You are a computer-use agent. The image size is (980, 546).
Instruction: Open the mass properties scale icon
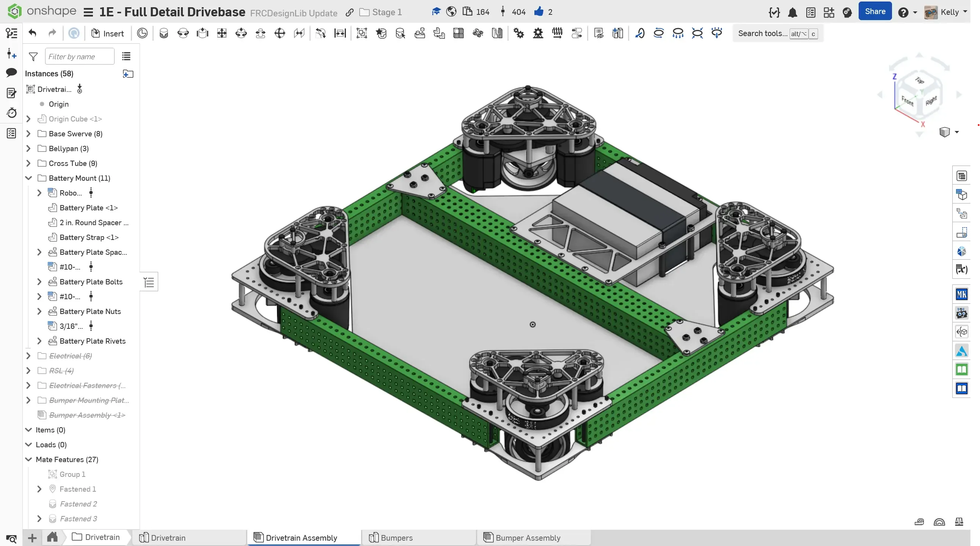959,522
